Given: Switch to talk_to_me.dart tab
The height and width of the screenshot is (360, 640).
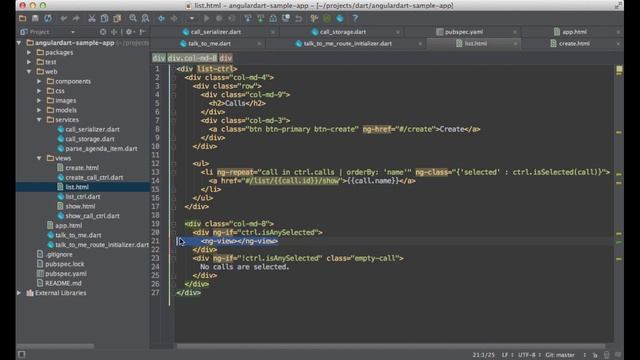Looking at the screenshot, I should click(x=209, y=44).
